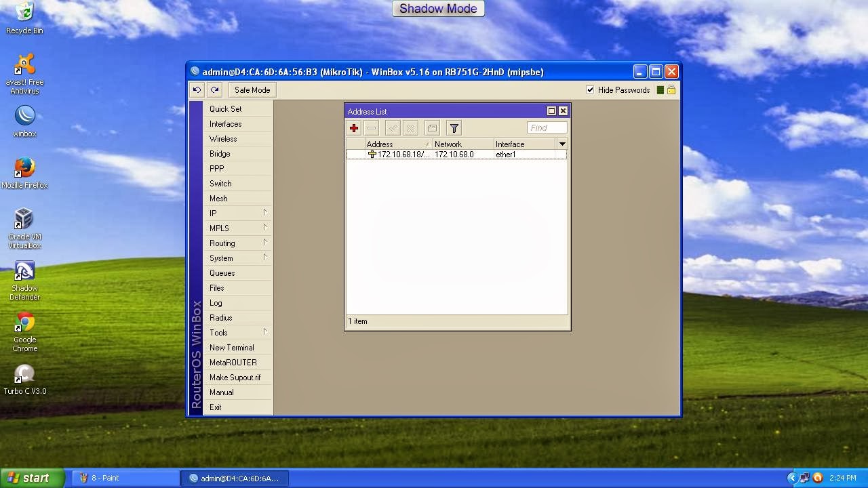Viewport: 868px width, 488px height.
Task: Open Bridge menu item
Action: click(x=237, y=154)
